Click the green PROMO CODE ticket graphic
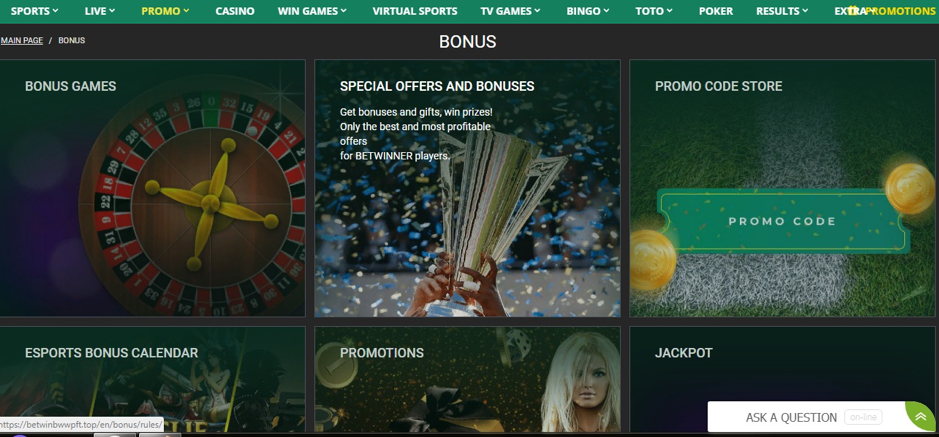 pyautogui.click(x=783, y=221)
